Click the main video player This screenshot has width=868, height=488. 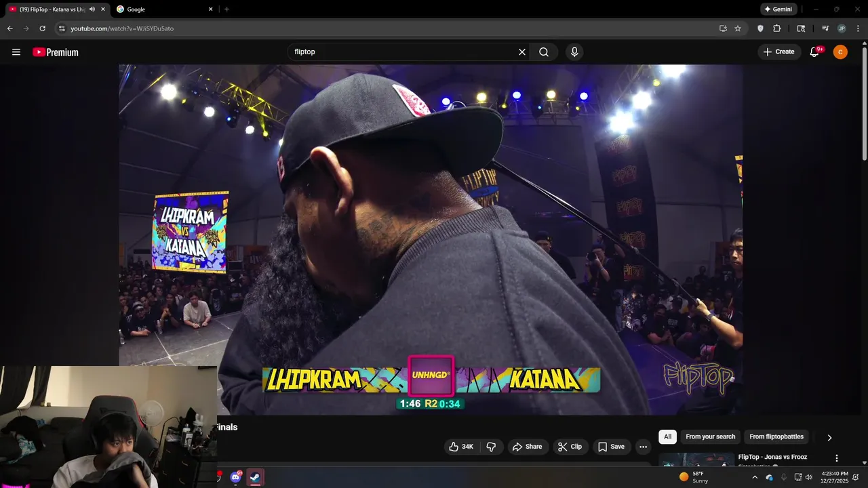coord(431,240)
